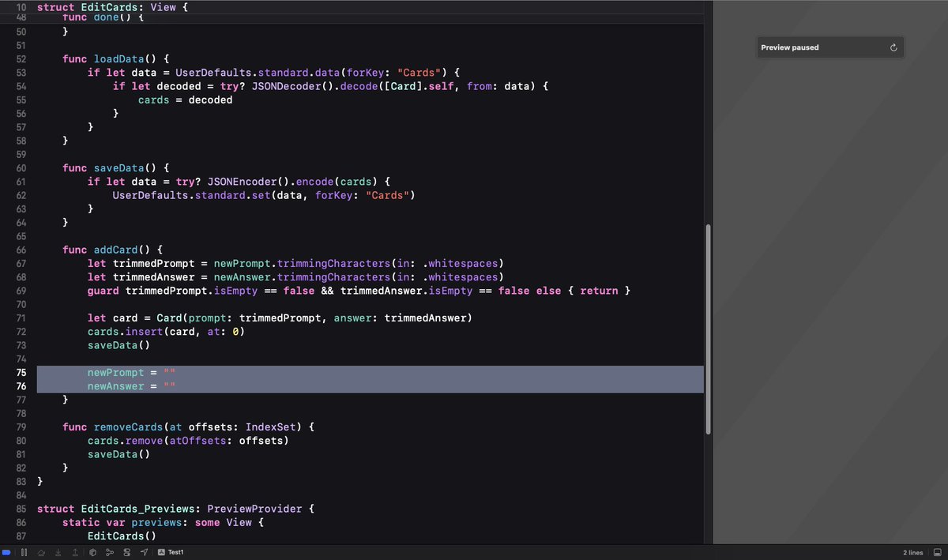This screenshot has width=948, height=560.
Task: Click the 'loadData' function name
Action: tap(119, 59)
